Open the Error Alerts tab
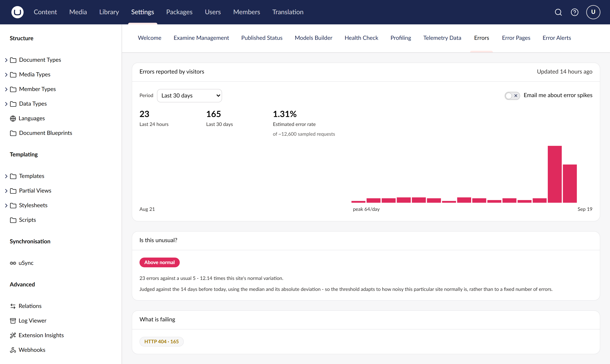Screen dimensions: 610x364 click(557, 38)
